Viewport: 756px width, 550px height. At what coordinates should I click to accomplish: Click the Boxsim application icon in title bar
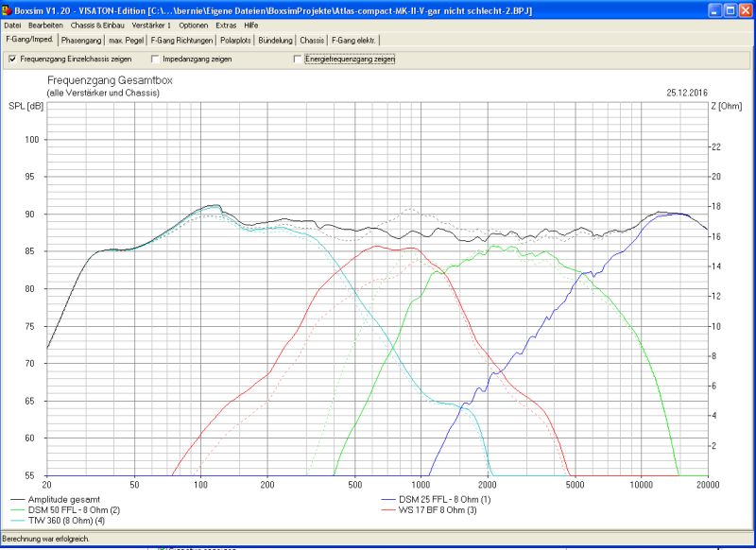pyautogui.click(x=7, y=9)
